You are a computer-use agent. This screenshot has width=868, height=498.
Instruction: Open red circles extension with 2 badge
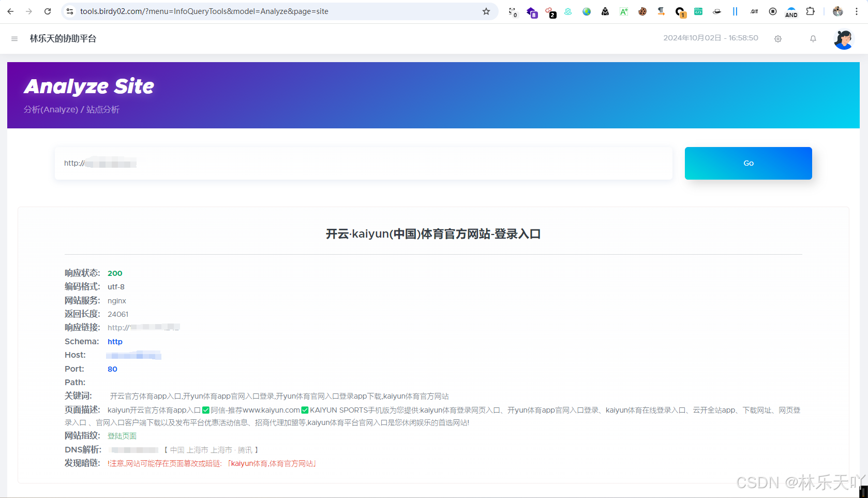[550, 12]
